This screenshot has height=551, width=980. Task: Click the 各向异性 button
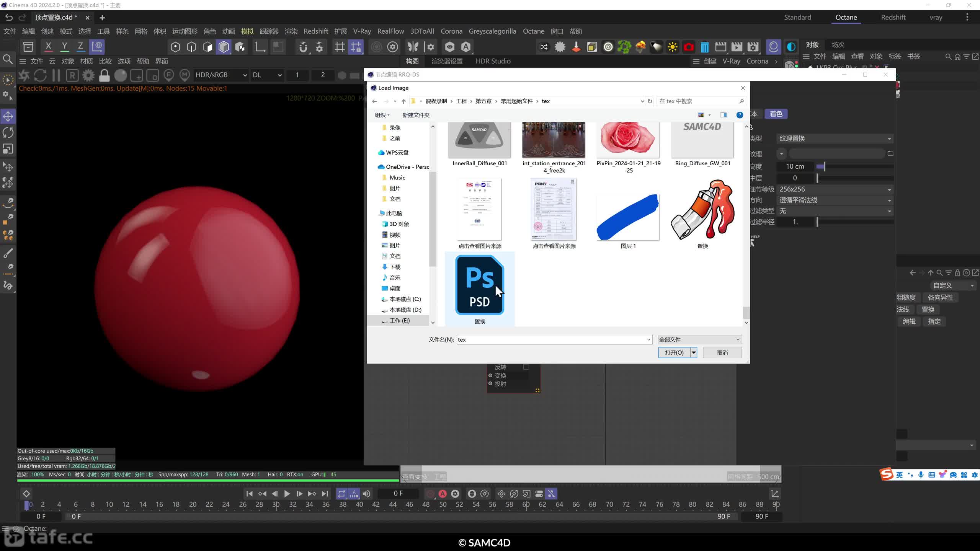coord(941,298)
